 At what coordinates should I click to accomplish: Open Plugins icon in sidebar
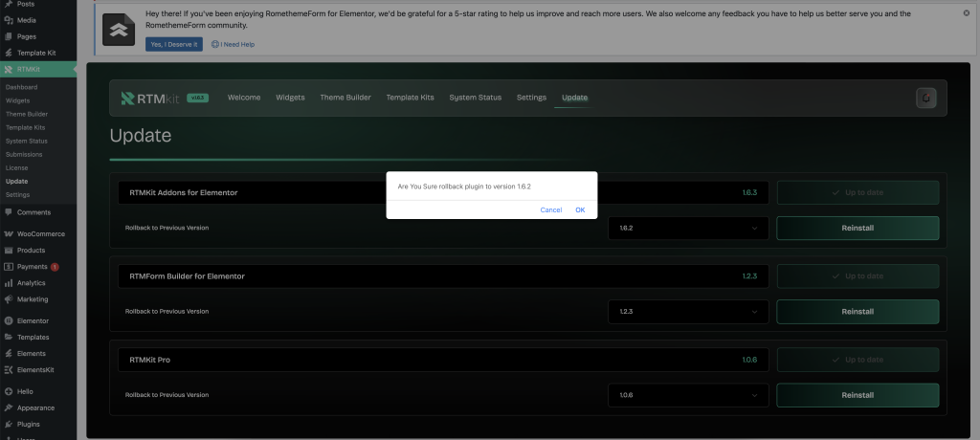9,424
